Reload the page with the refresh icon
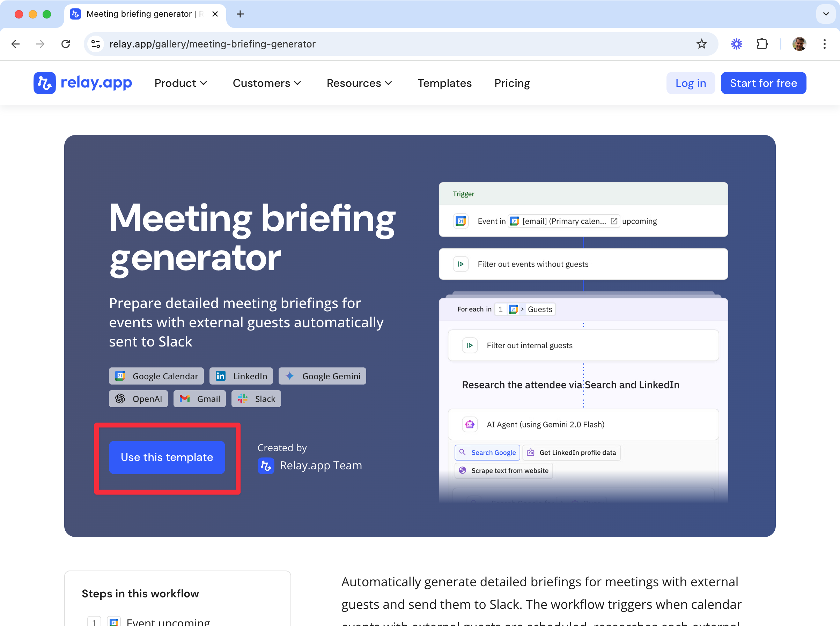 click(x=66, y=44)
